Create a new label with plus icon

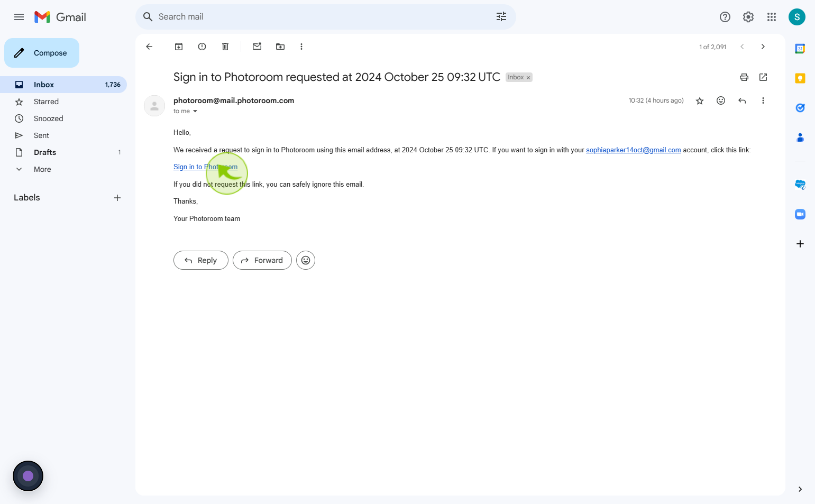click(x=117, y=198)
